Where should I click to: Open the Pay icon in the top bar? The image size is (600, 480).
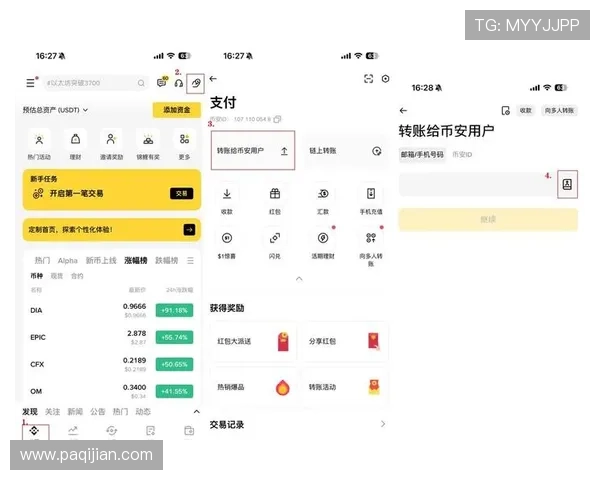pos(196,83)
